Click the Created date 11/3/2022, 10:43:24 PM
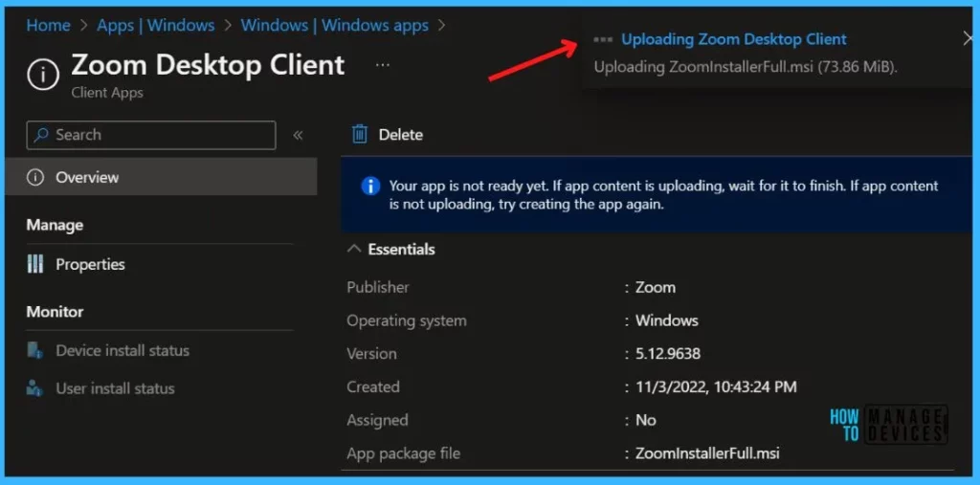Image resolution: width=980 pixels, height=485 pixels. [x=716, y=386]
